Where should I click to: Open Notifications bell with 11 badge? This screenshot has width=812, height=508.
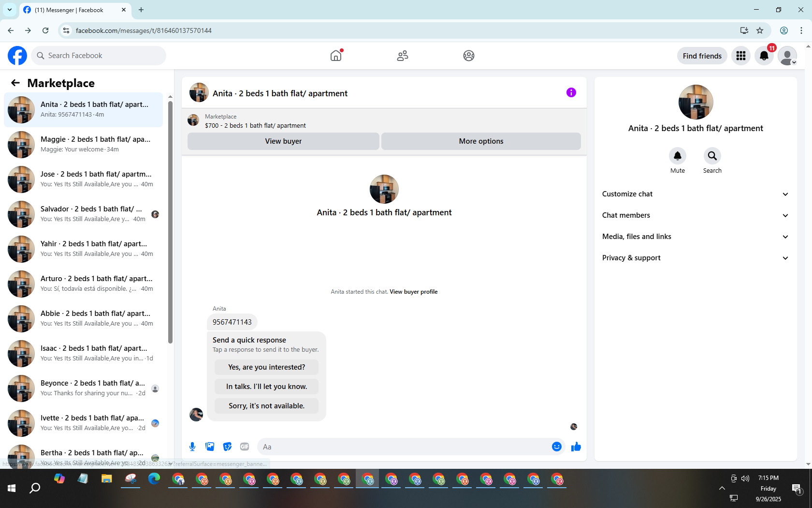coord(764,56)
